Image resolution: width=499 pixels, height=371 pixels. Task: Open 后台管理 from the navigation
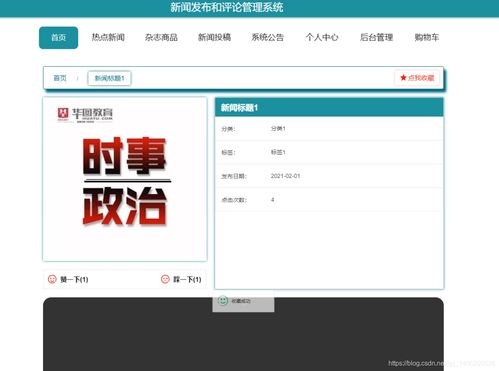click(x=377, y=37)
